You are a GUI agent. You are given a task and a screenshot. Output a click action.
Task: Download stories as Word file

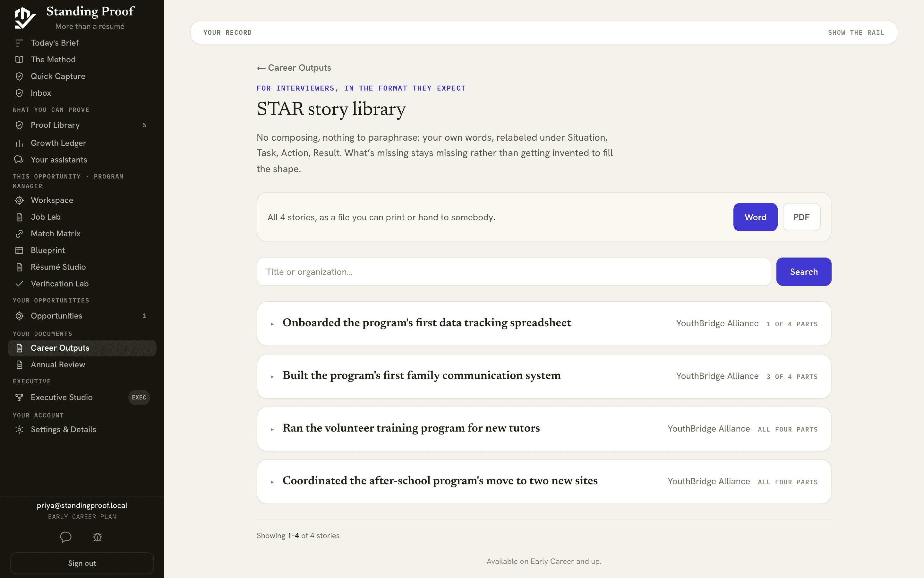[x=755, y=217]
